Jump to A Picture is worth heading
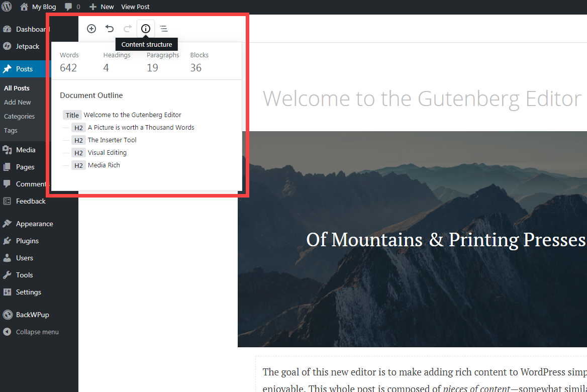The image size is (587, 392). [133, 128]
